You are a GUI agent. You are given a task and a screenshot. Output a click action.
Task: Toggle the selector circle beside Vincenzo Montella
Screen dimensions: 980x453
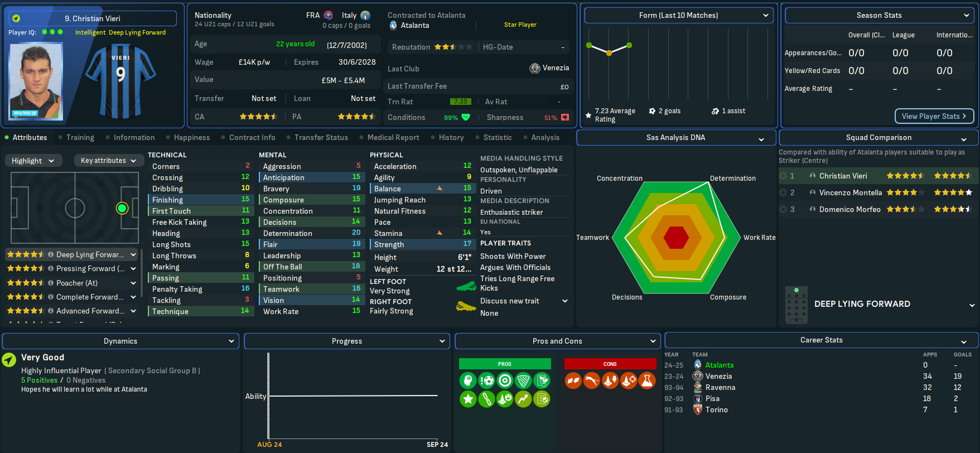pos(784,192)
